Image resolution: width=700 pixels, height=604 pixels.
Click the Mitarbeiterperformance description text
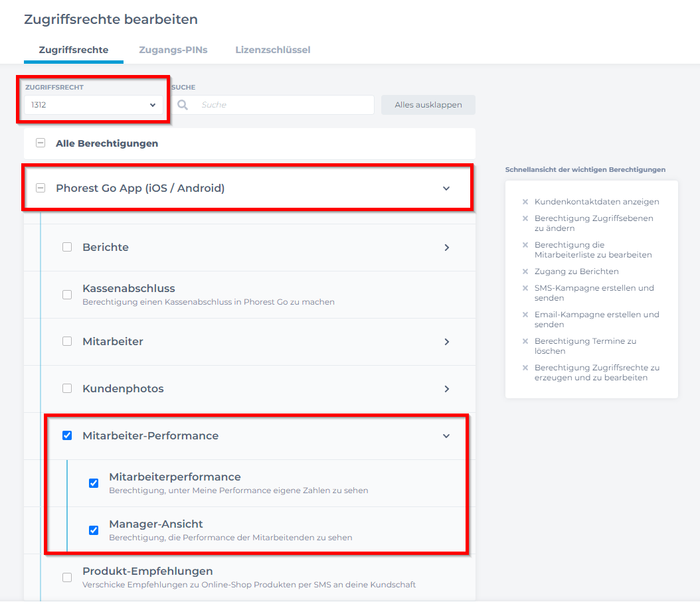pos(238,491)
